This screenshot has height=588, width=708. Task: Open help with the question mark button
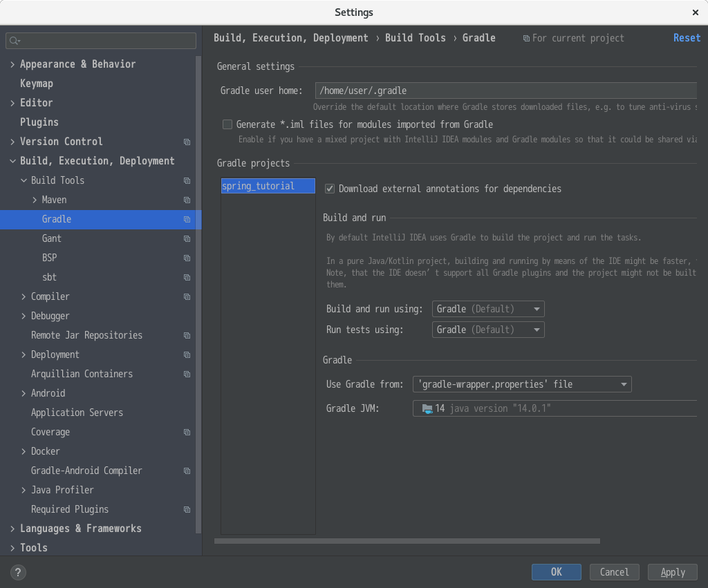pyautogui.click(x=18, y=573)
